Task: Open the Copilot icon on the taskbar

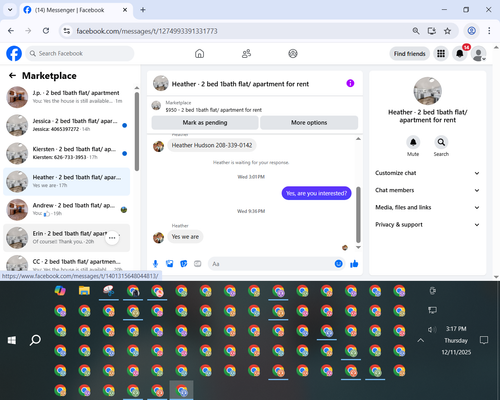Action: (x=60, y=291)
